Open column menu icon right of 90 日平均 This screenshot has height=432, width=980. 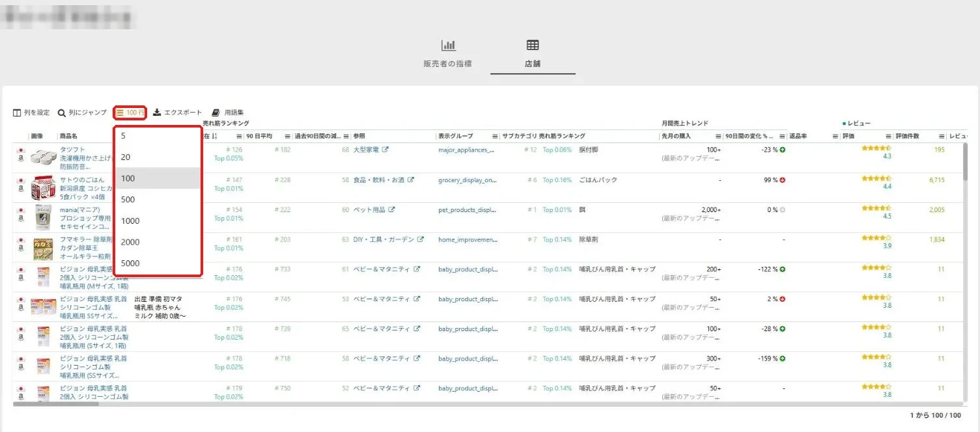pos(287,136)
